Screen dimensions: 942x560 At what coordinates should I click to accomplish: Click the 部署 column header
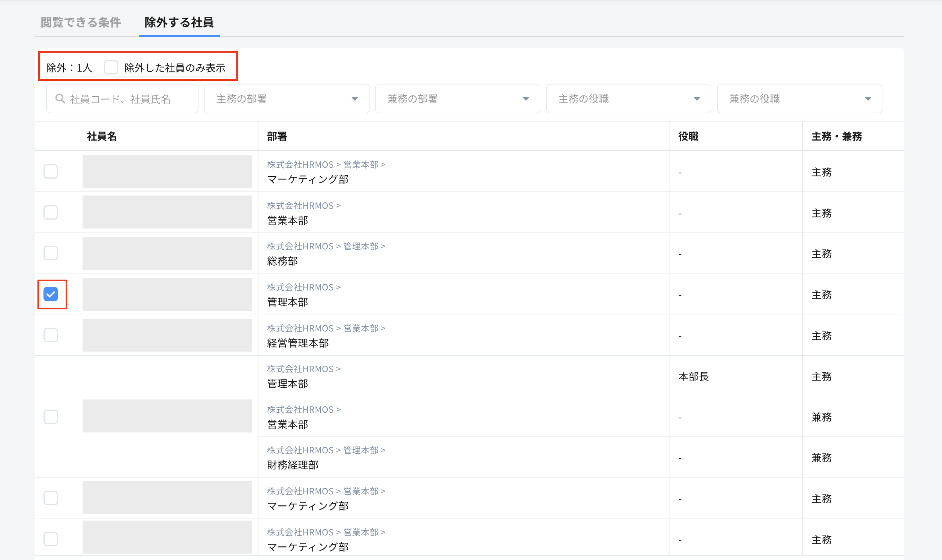click(x=277, y=136)
